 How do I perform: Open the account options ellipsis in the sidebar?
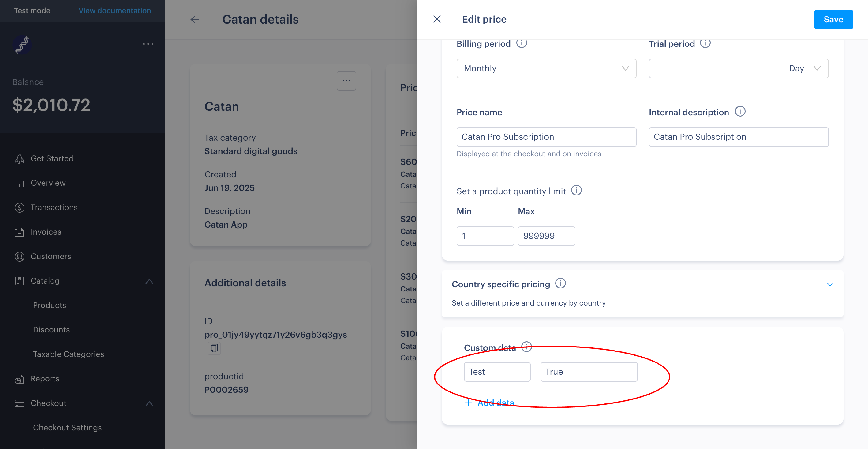148,44
